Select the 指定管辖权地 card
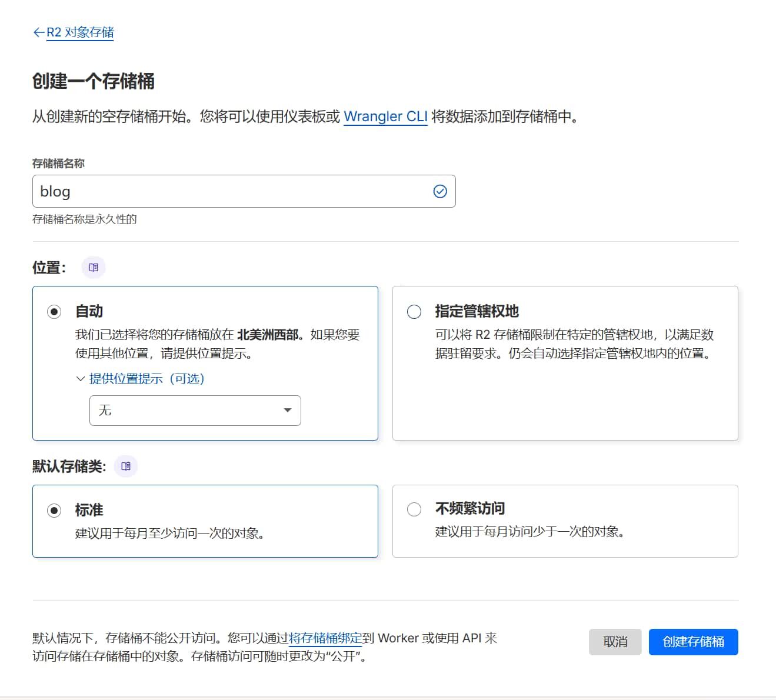Image resolution: width=776 pixels, height=700 pixels. [x=565, y=362]
